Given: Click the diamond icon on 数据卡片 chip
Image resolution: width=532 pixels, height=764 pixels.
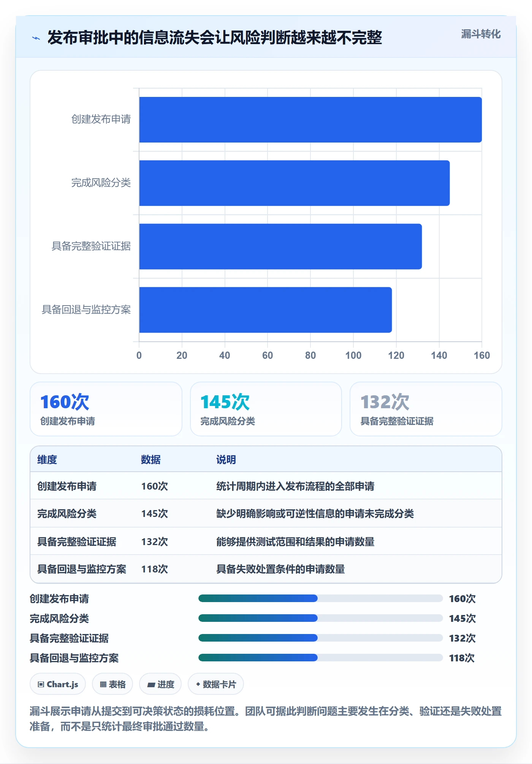Looking at the screenshot, I should point(198,684).
